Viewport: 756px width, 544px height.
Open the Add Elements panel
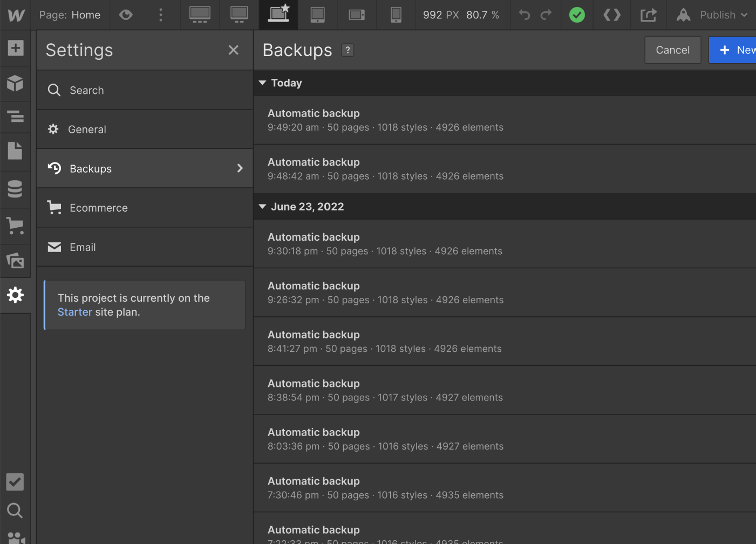(x=15, y=47)
